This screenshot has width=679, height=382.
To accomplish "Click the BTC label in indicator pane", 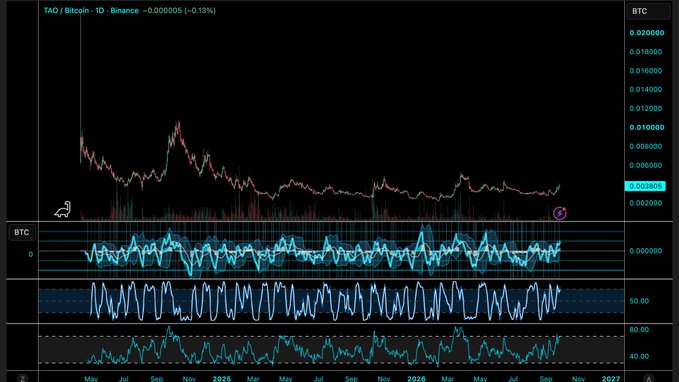I will point(22,233).
